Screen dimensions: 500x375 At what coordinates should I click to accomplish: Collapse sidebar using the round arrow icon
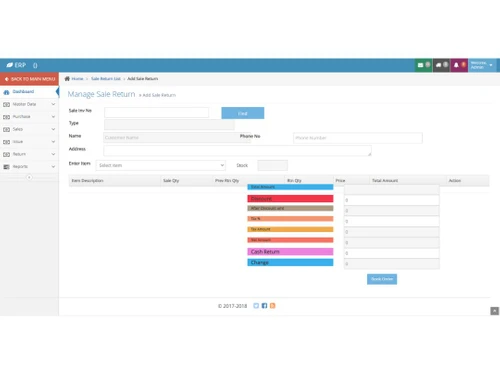(29, 177)
